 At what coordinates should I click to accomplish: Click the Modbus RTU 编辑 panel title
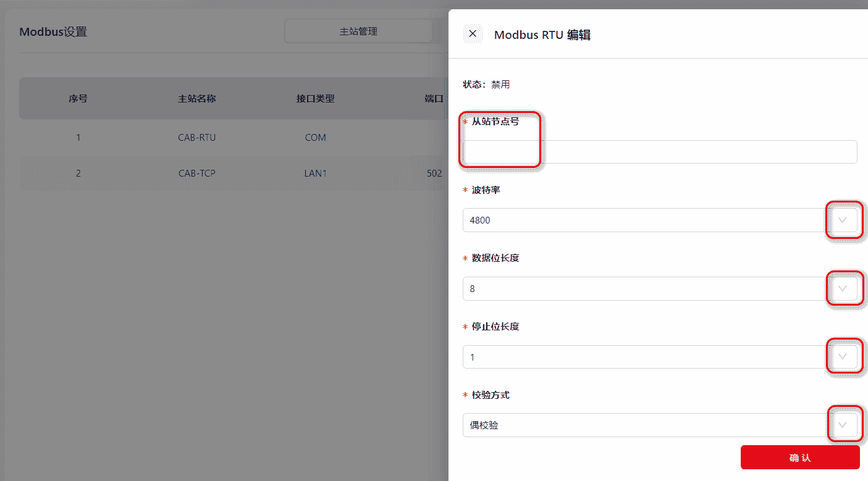pos(542,35)
